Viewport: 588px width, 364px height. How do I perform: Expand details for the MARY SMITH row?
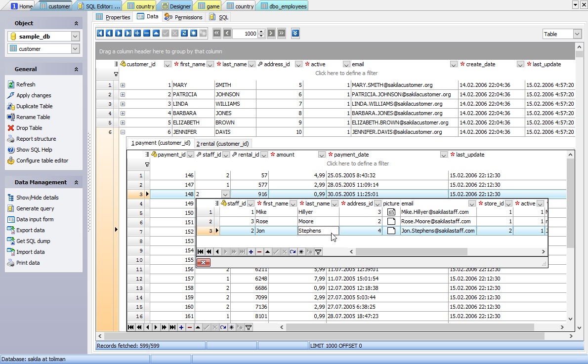123,85
